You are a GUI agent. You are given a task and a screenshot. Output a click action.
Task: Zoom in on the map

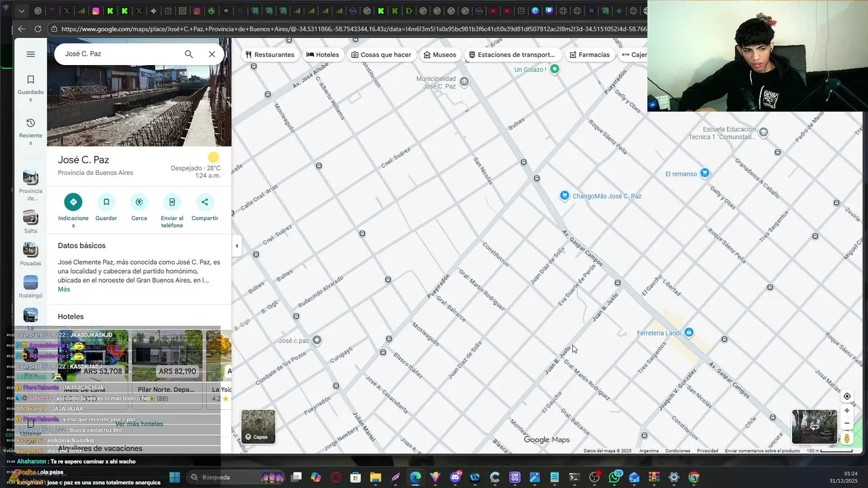pyautogui.click(x=847, y=411)
